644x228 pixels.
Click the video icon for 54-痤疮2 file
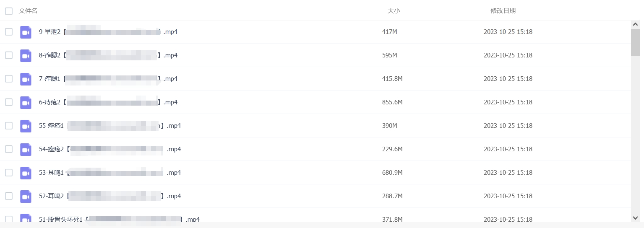[x=26, y=149]
